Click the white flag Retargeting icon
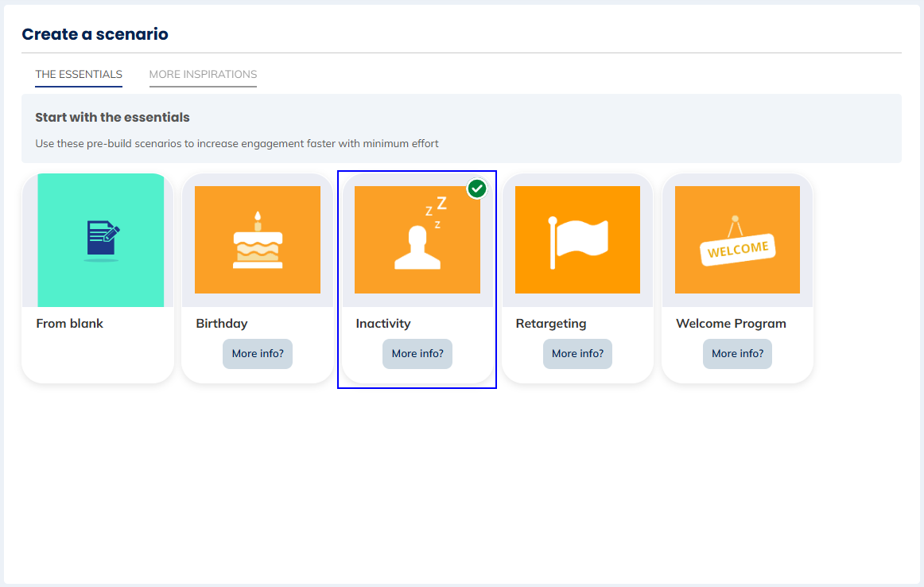Image resolution: width=924 pixels, height=587 pixels. pos(578,241)
